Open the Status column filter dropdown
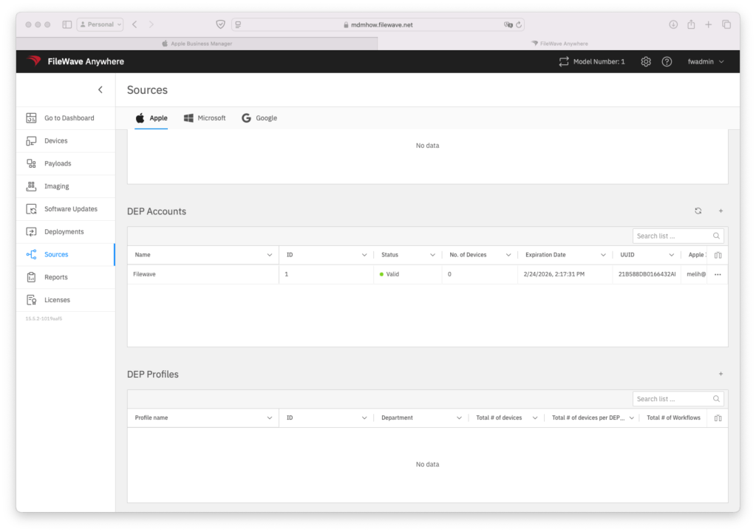The width and height of the screenshot is (756, 532). (x=432, y=255)
